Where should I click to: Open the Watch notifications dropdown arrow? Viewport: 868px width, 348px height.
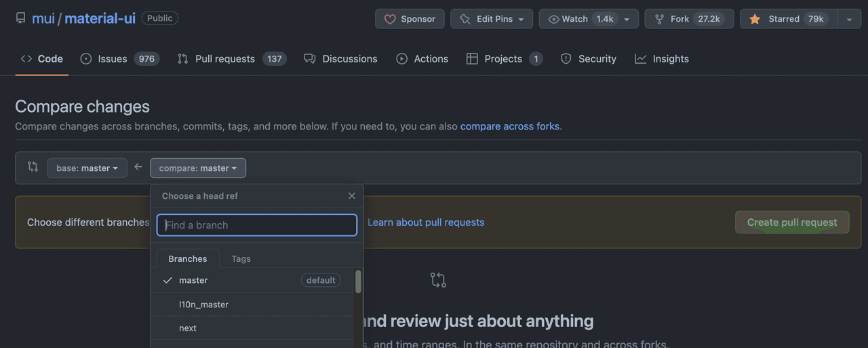627,19
